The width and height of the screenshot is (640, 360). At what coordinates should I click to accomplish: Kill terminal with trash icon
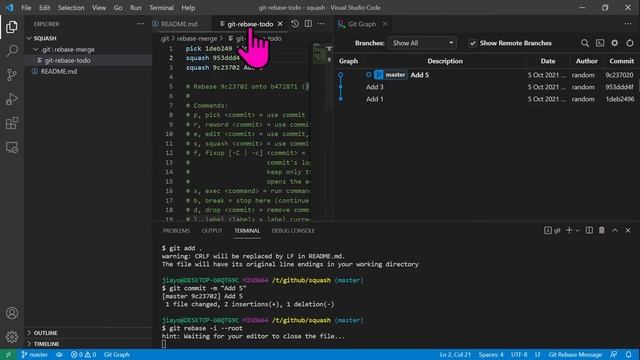tap(602, 230)
